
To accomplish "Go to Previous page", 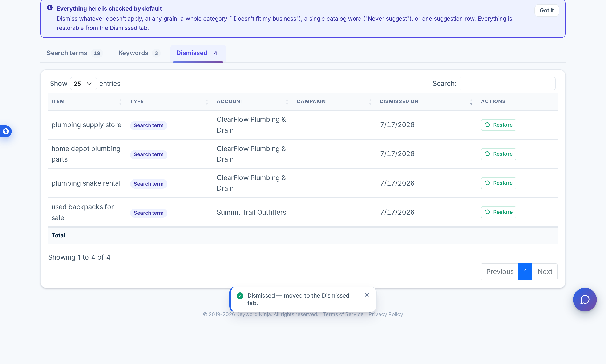I will [x=500, y=272].
